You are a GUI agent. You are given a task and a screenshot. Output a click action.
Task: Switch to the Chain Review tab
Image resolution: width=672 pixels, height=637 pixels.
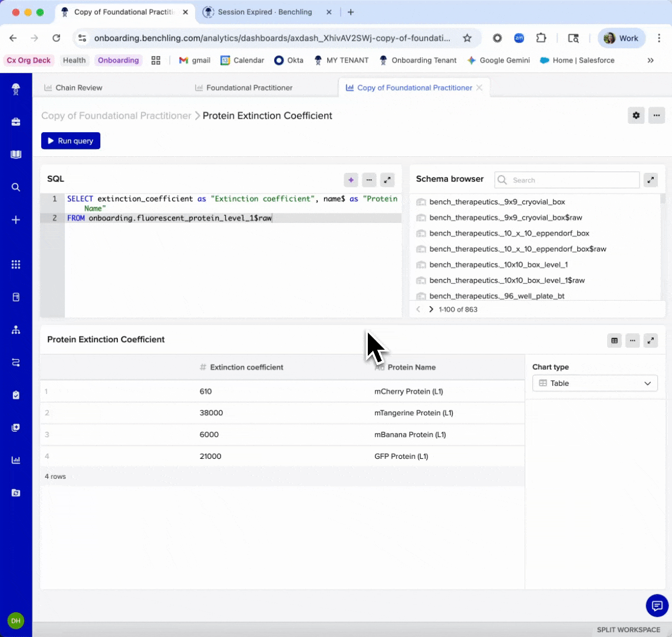[78, 88]
